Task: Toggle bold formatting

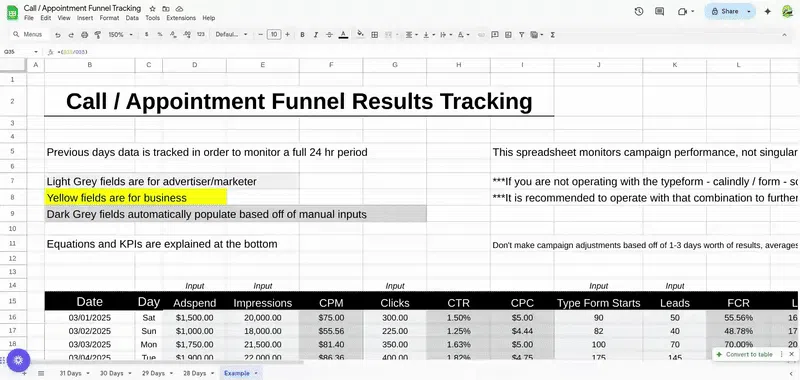Action: tap(303, 35)
